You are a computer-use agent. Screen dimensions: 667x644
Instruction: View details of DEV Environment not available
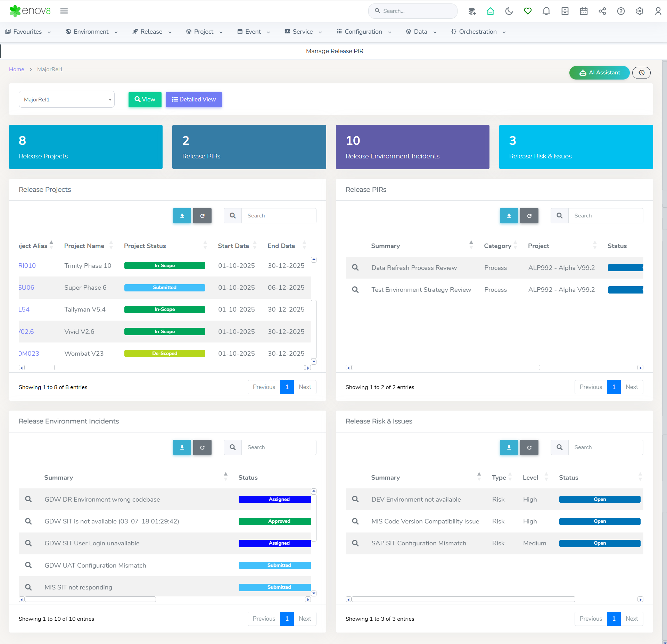(x=355, y=499)
